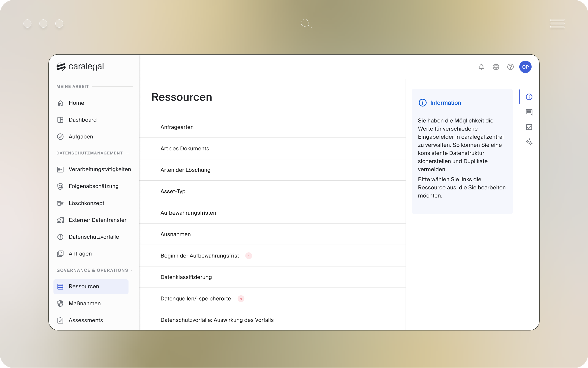Image resolution: width=588 pixels, height=368 pixels.
Task: Open the Datenschutzvorfälle section
Action: pyautogui.click(x=94, y=237)
